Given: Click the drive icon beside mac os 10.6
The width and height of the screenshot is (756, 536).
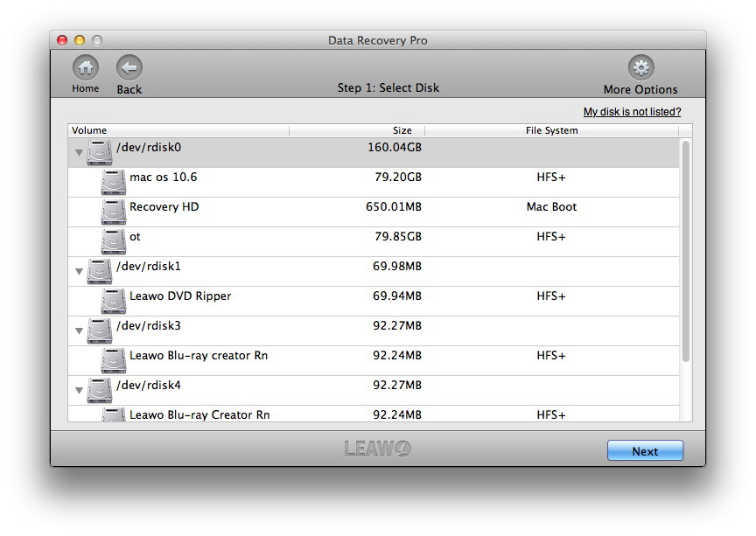Looking at the screenshot, I should pyautogui.click(x=113, y=182).
